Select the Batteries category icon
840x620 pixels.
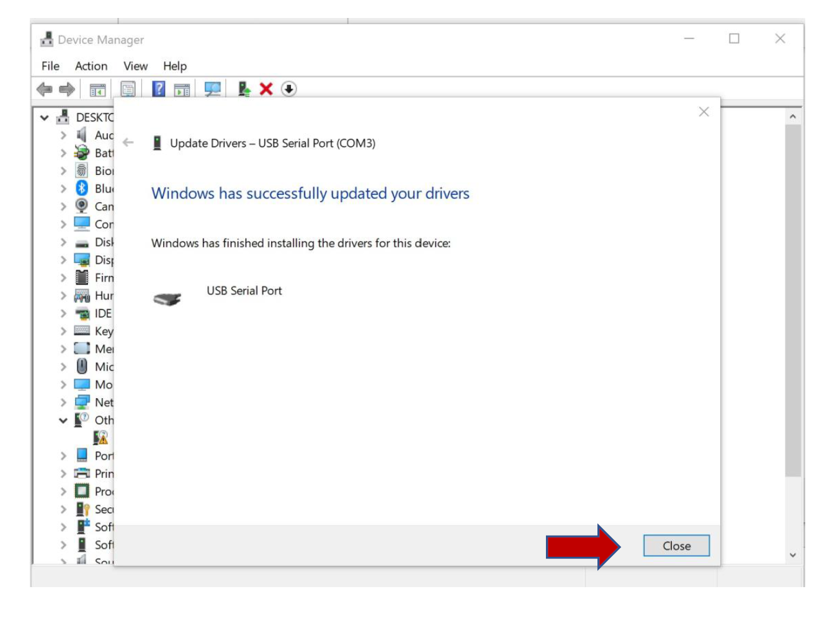coord(82,153)
